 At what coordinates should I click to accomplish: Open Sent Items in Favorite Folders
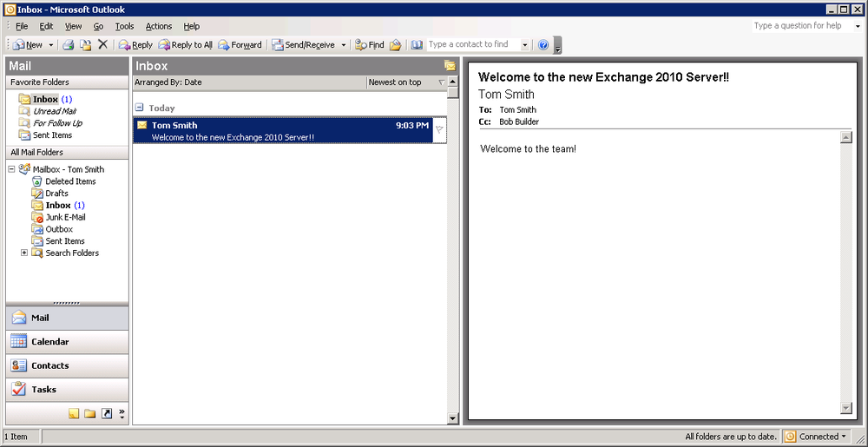(x=45, y=135)
